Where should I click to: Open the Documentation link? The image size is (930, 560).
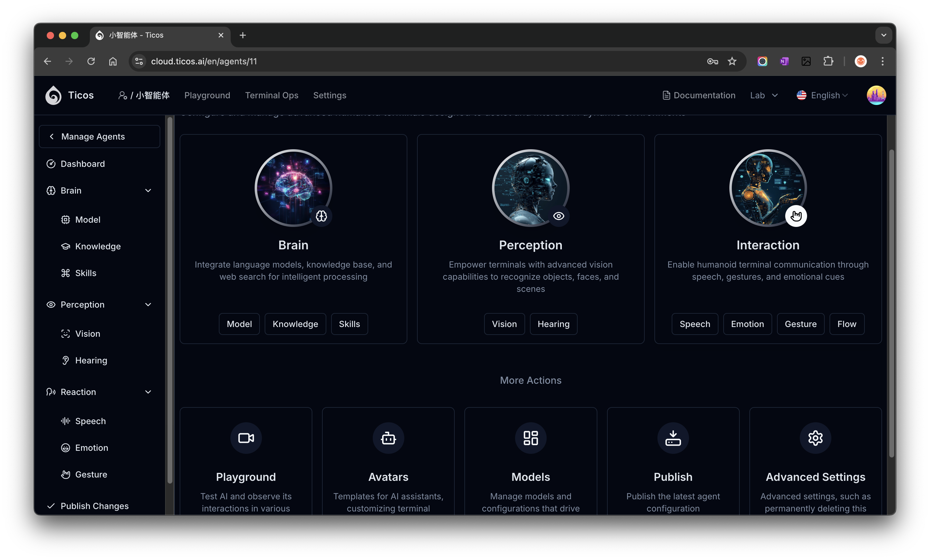click(699, 95)
